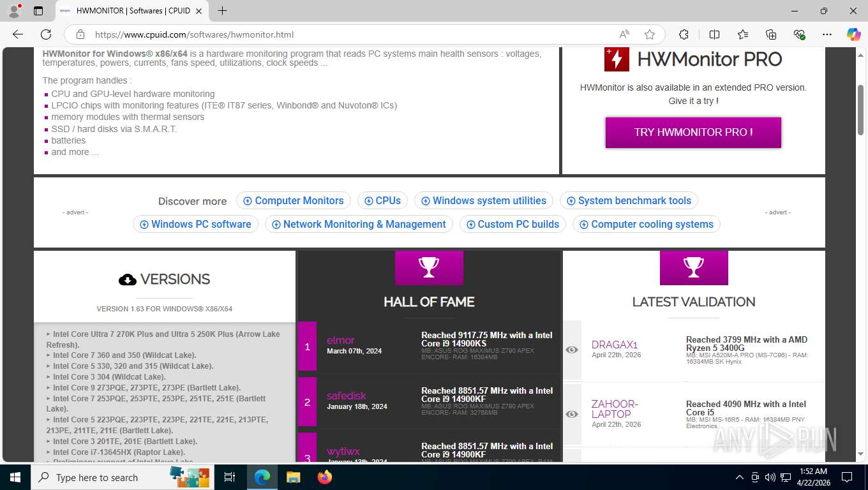Close the HWMONITOR browser tab
The image size is (868, 490).
(x=198, y=11)
